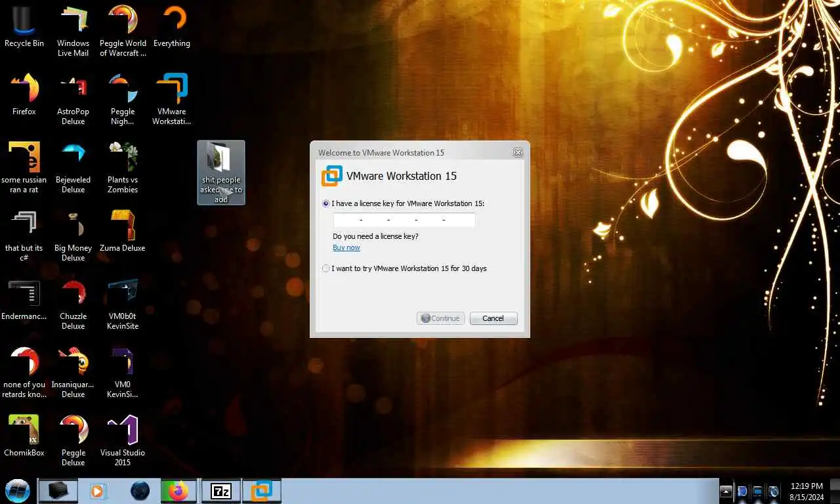This screenshot has width=840, height=504.
Task: Select Chuzzle Deluxe desktop icon
Action: pos(73,304)
